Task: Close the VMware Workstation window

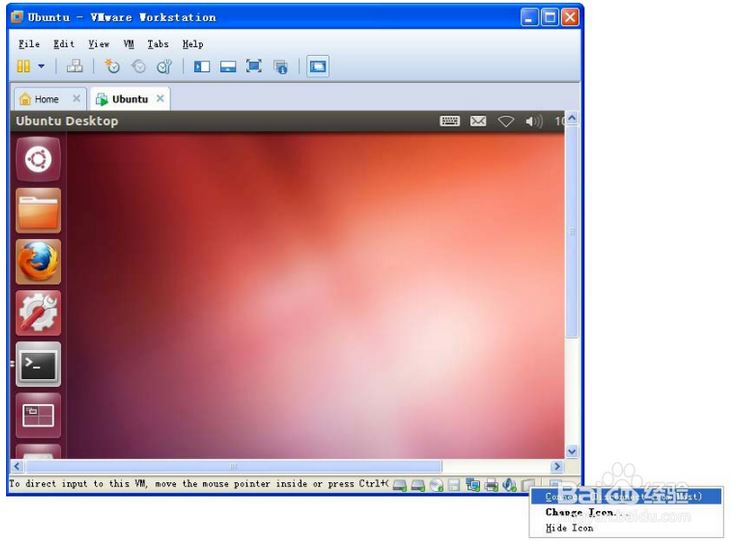Action: tap(570, 18)
